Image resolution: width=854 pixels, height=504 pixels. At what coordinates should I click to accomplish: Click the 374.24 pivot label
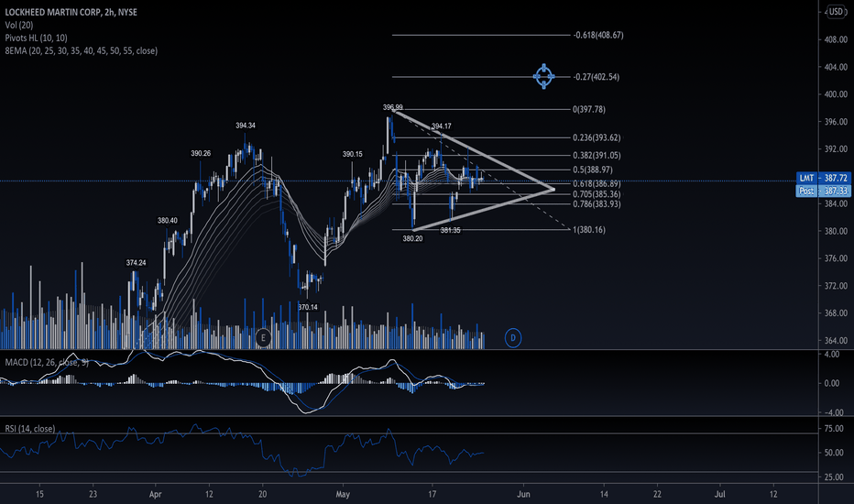[x=137, y=263]
